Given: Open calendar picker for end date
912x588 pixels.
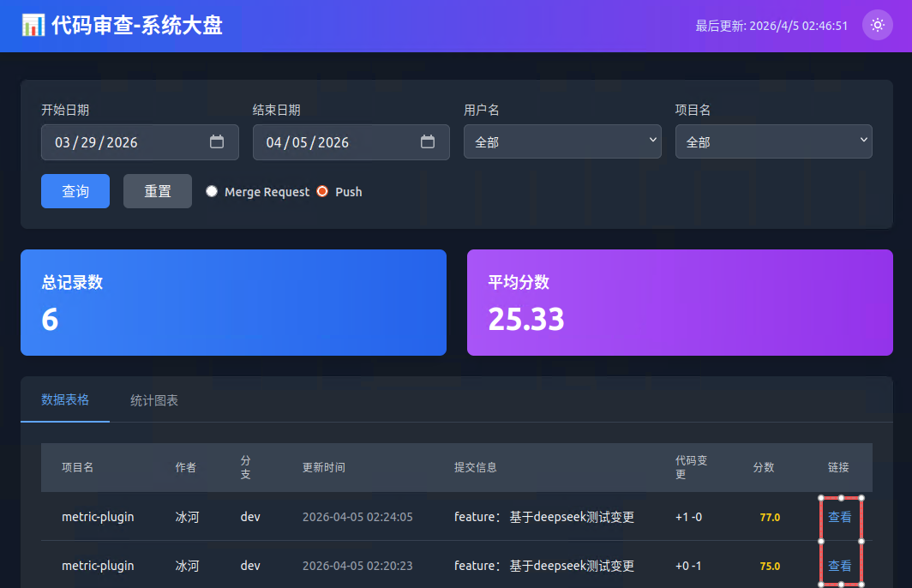Looking at the screenshot, I should pos(428,142).
